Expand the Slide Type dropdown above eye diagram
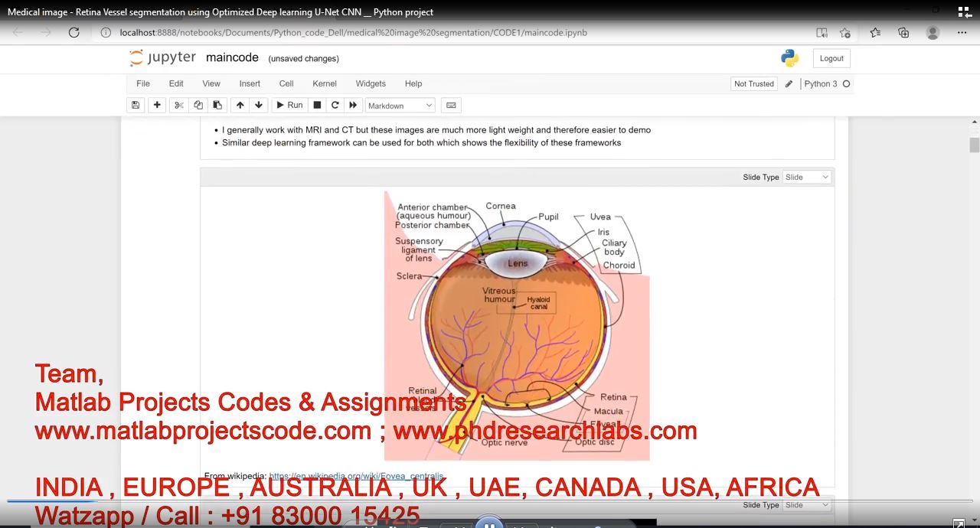 coord(806,178)
